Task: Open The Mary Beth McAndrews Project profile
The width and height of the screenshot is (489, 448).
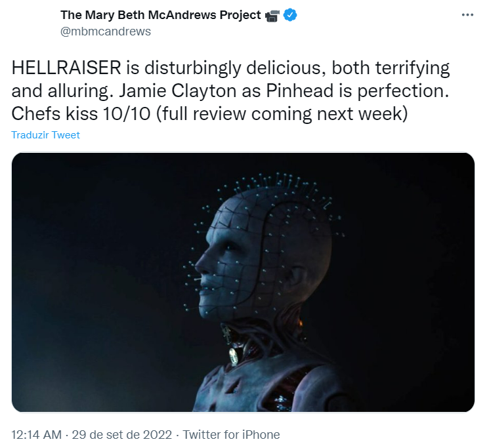Action: [160, 15]
